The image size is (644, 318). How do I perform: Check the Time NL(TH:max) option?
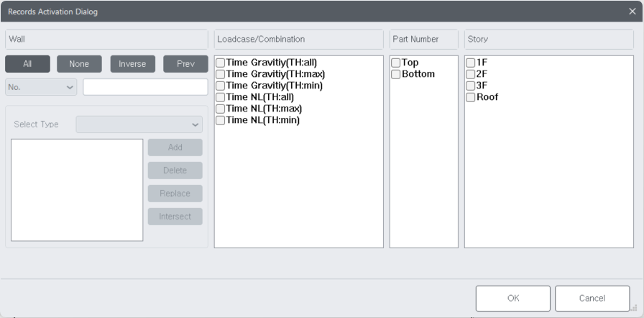221,109
